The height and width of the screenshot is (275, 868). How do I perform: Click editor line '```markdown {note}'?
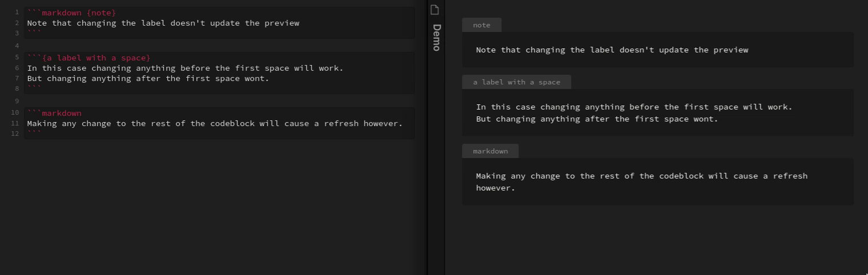[71, 13]
